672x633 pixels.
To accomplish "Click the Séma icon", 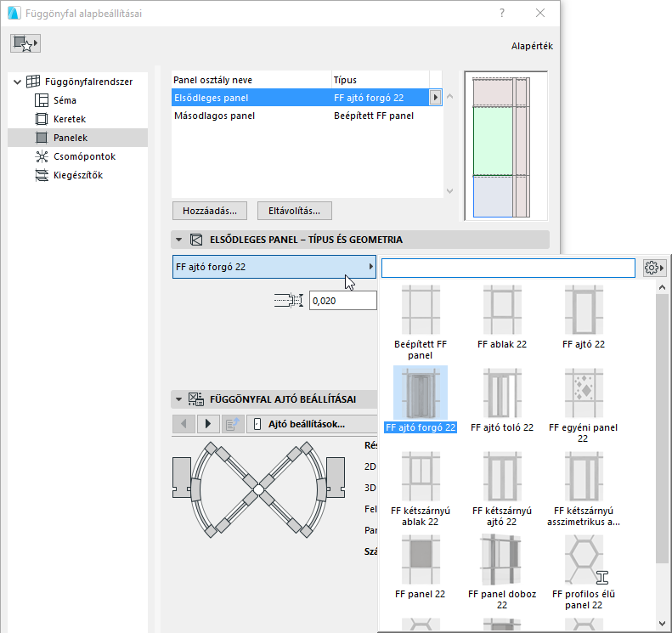I will (x=42, y=100).
